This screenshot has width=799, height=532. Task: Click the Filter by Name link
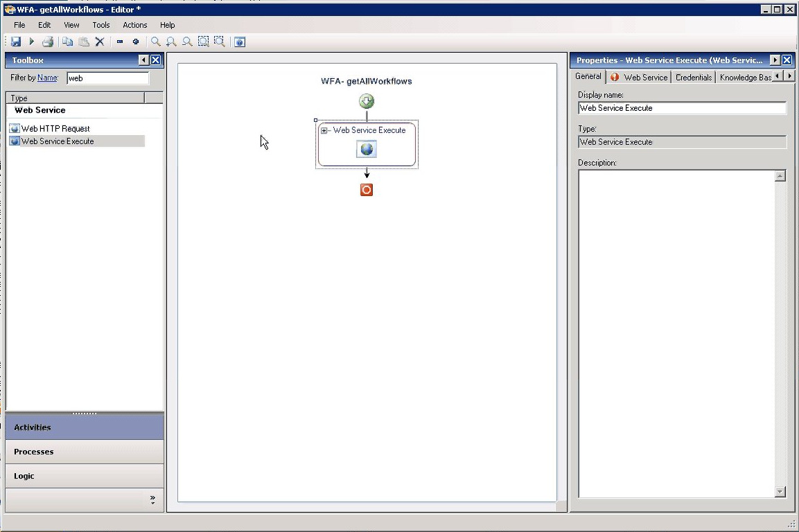[x=47, y=78]
